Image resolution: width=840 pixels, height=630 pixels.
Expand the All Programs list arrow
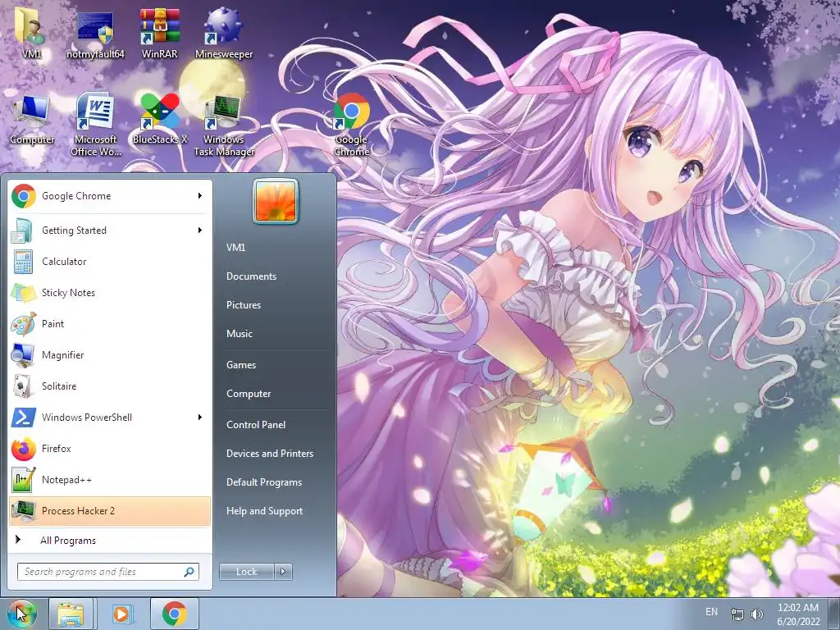[x=18, y=540]
